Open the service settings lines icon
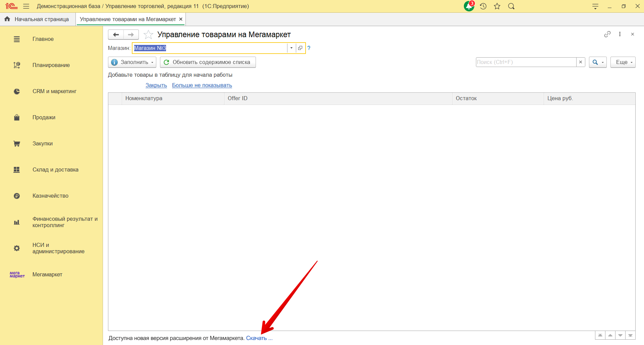 tap(595, 6)
